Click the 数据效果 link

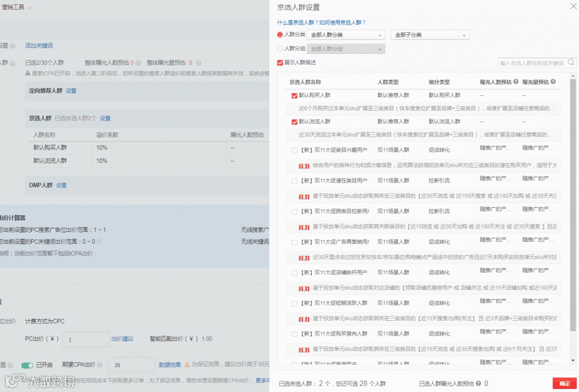pos(170,365)
